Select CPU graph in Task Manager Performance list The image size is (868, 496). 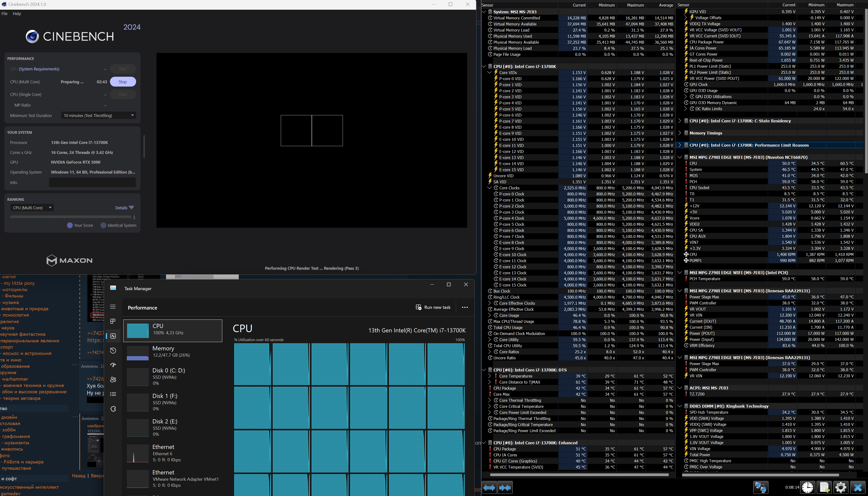pyautogui.click(x=173, y=330)
